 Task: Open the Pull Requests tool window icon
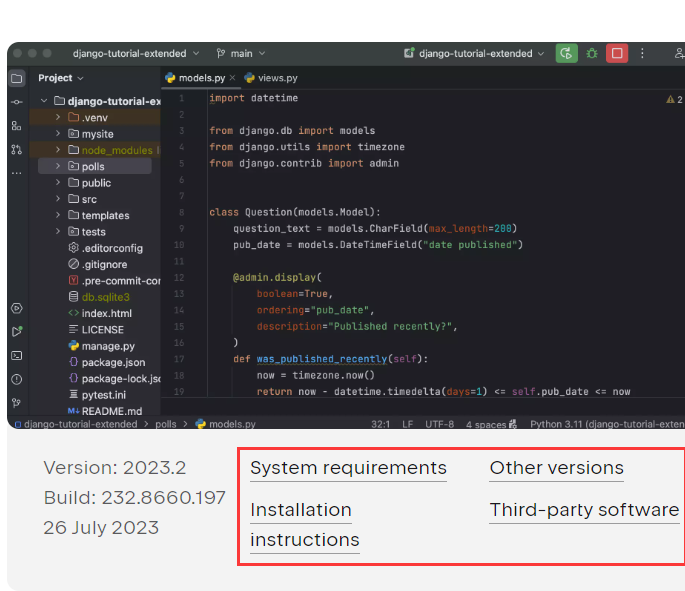point(17,149)
